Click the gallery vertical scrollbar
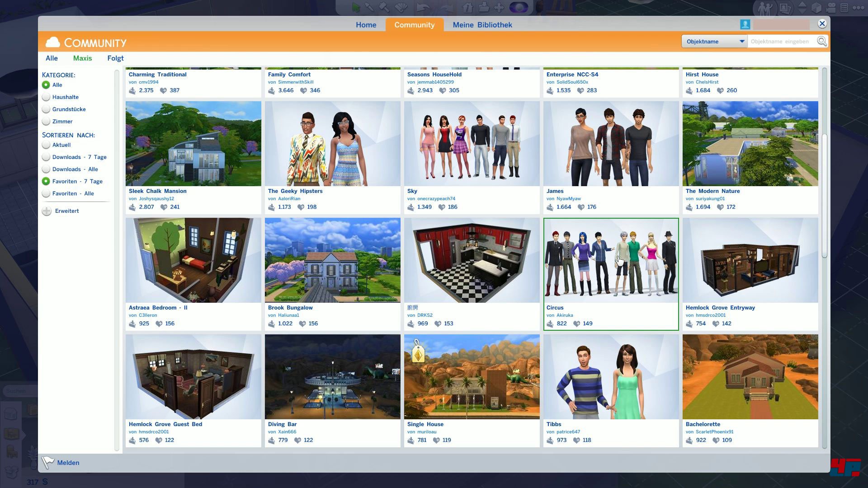 pyautogui.click(x=824, y=195)
